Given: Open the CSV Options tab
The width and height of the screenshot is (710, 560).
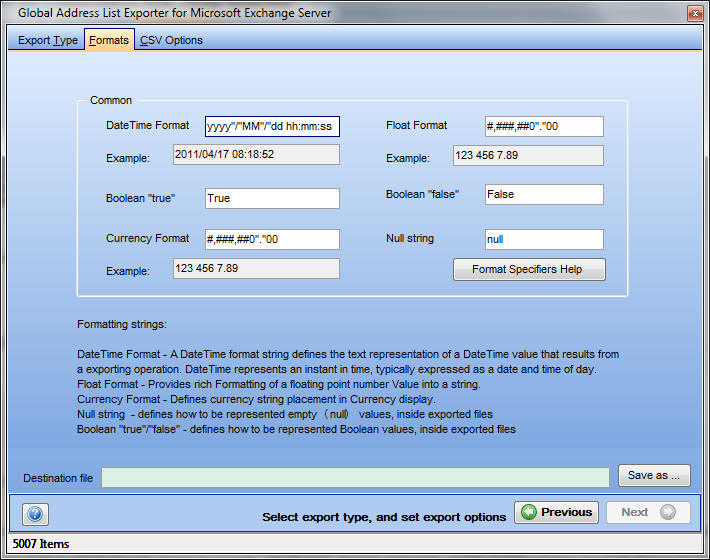Looking at the screenshot, I should (x=171, y=40).
